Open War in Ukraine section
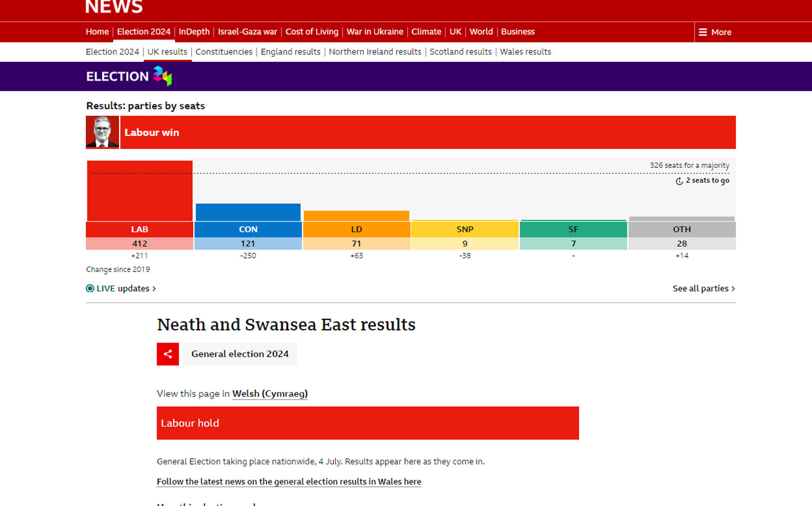The height and width of the screenshot is (506, 812). coord(375,31)
